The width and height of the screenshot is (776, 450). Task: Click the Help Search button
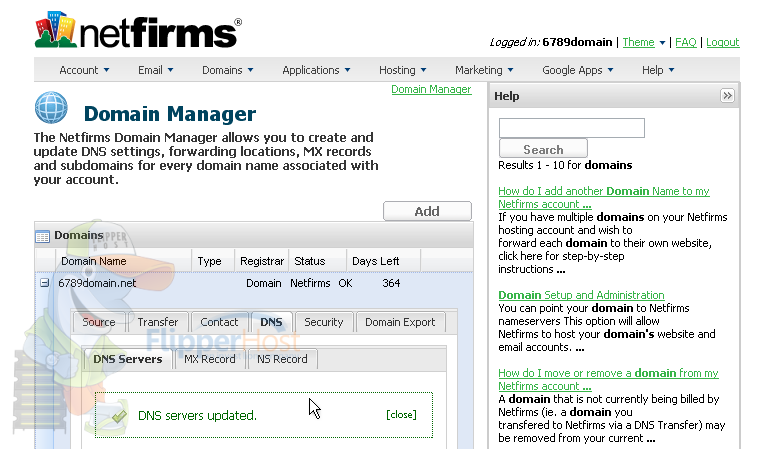coord(543,149)
